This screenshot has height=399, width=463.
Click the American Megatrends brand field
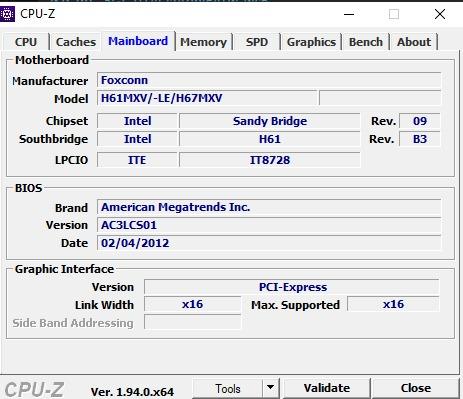pyautogui.click(x=269, y=207)
